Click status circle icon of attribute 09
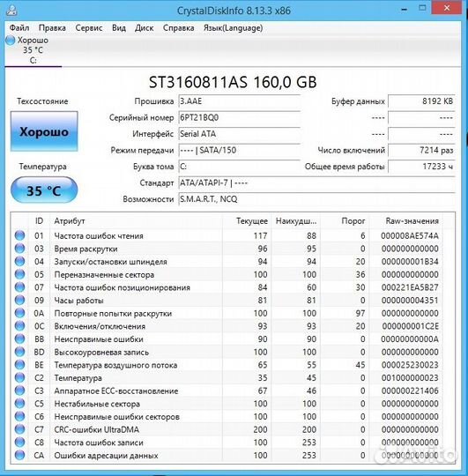The image size is (468, 476). click(19, 300)
